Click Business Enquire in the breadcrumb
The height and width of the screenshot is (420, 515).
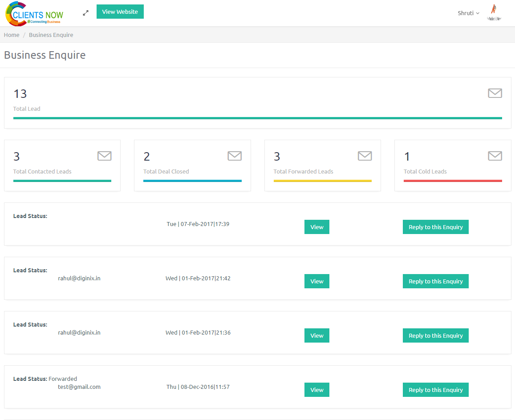pos(51,35)
